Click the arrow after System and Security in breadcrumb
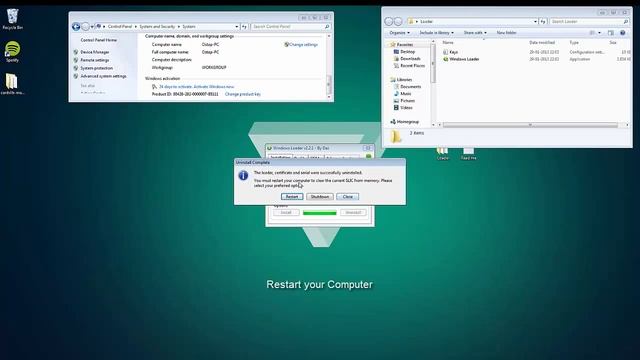Image resolution: width=640 pixels, height=360 pixels. (178, 27)
